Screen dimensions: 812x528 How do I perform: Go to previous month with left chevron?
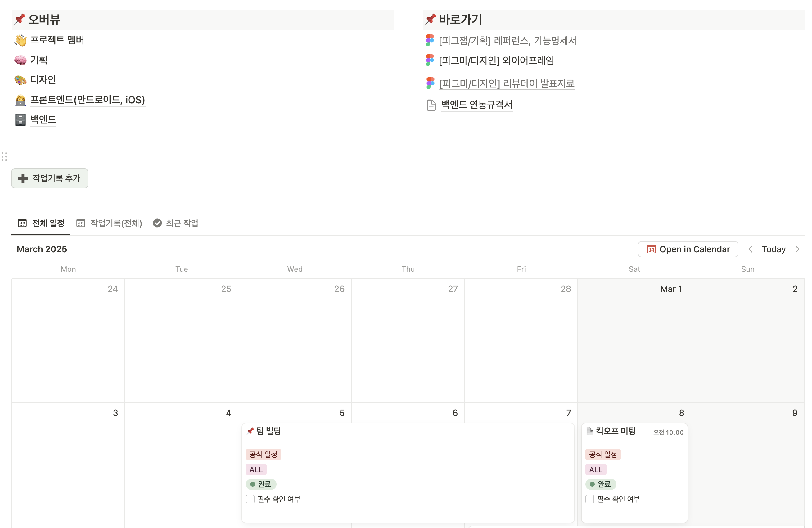tap(750, 249)
